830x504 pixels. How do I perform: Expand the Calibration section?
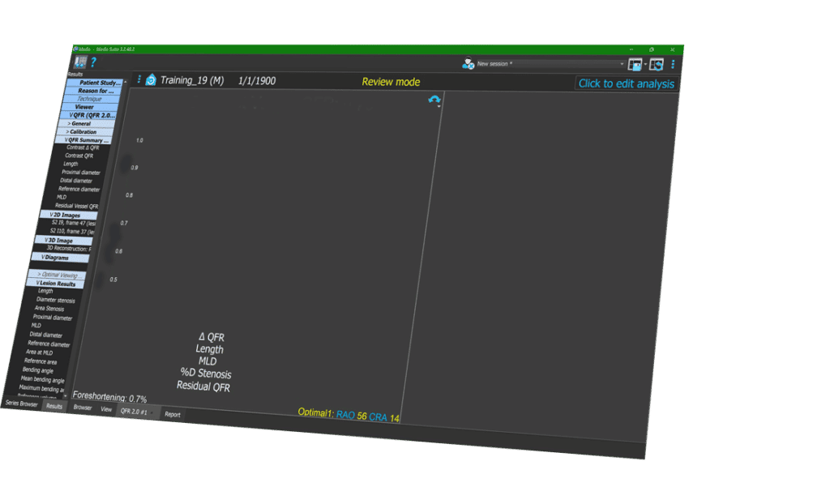[x=82, y=131]
